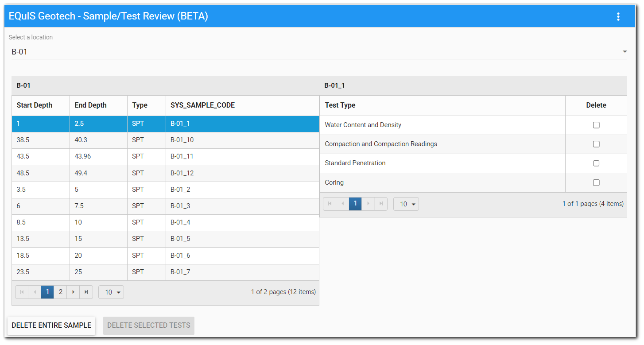The height and width of the screenshot is (345, 644).
Task: Jump to last page of samples table
Action: (x=86, y=292)
